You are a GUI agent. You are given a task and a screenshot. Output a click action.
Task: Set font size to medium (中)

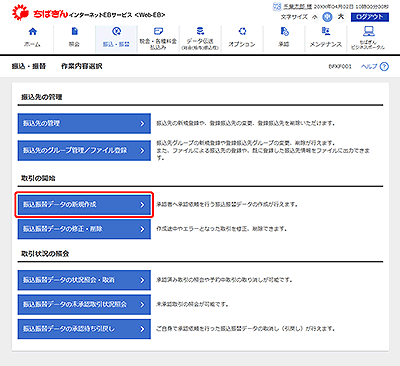pyautogui.click(x=327, y=17)
